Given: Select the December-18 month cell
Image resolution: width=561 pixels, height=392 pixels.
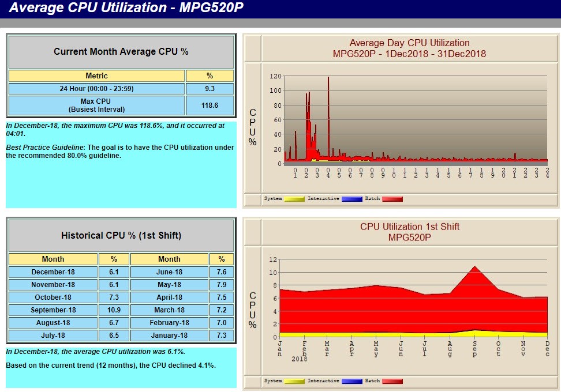Looking at the screenshot, I should (x=53, y=272).
